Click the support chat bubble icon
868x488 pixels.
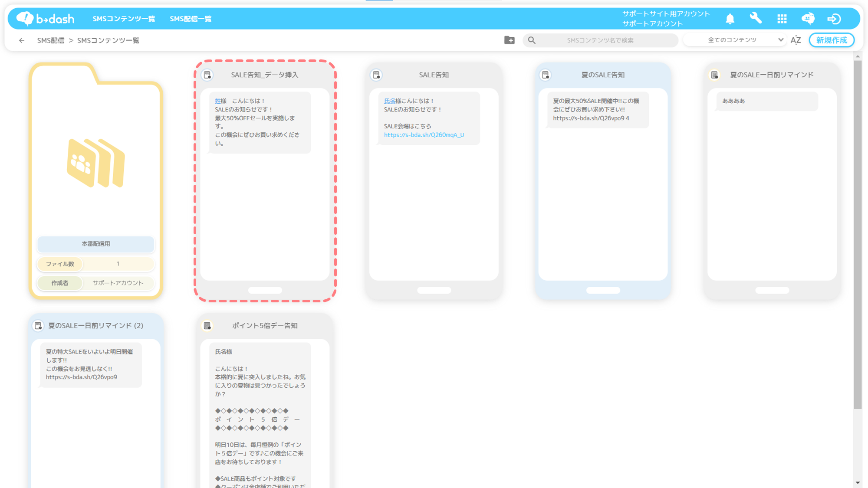click(x=808, y=19)
